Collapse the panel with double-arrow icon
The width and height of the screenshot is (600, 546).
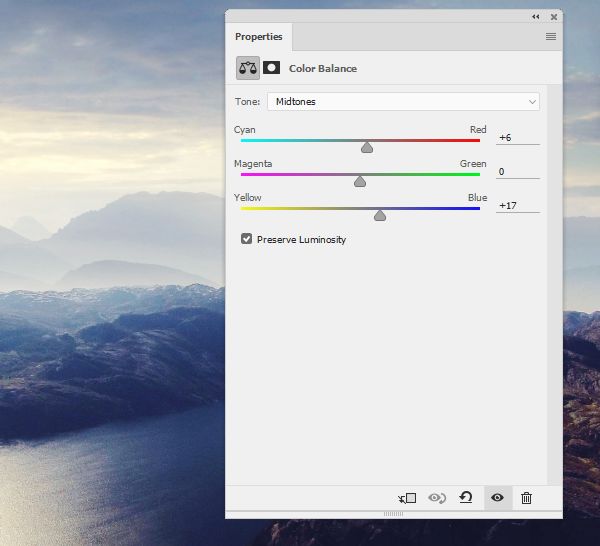click(x=536, y=16)
